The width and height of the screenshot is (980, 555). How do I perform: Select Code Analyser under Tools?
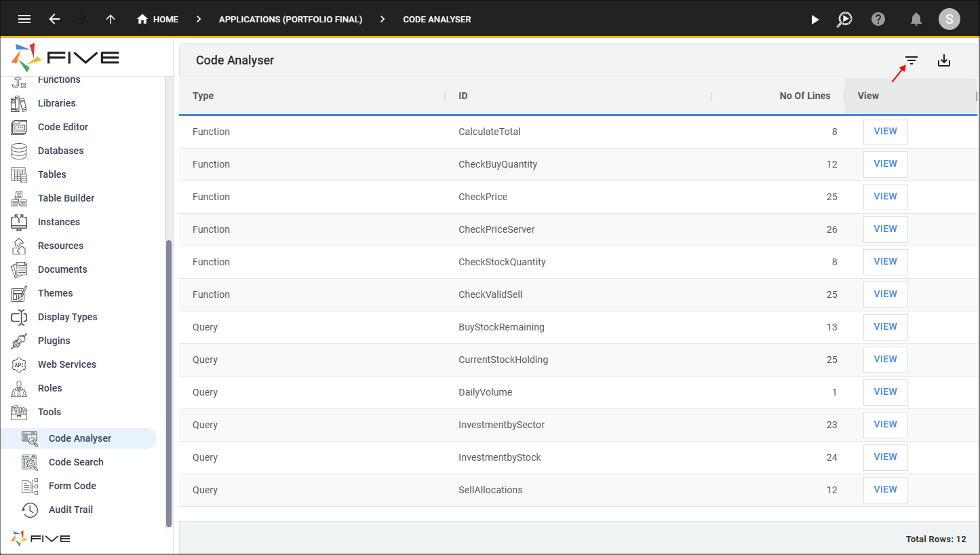point(80,438)
